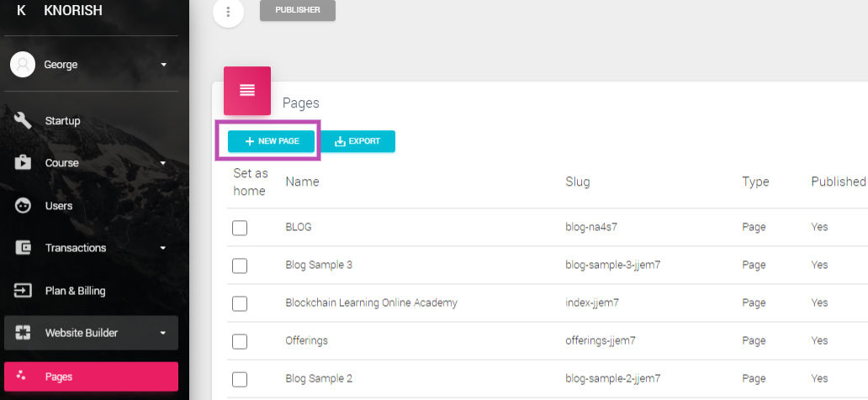Viewport: 868px width, 400px height.
Task: Tick the Blog Sample 3 home checkbox
Action: [x=240, y=266]
